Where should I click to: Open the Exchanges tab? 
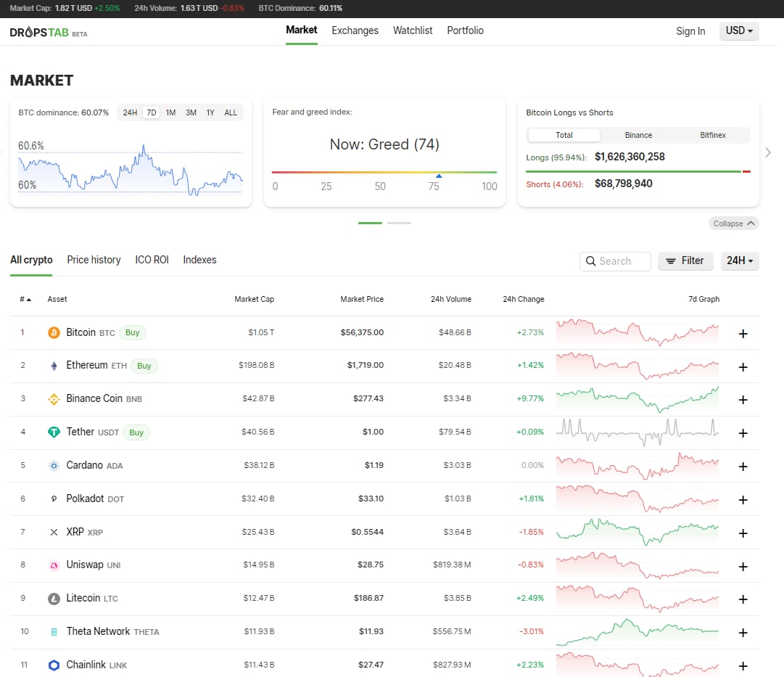(x=355, y=30)
